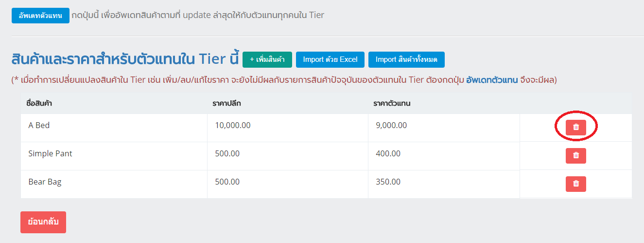Screen dimensions: 644x243
Task: Select the Simple Pant name cell
Action: tap(50, 153)
